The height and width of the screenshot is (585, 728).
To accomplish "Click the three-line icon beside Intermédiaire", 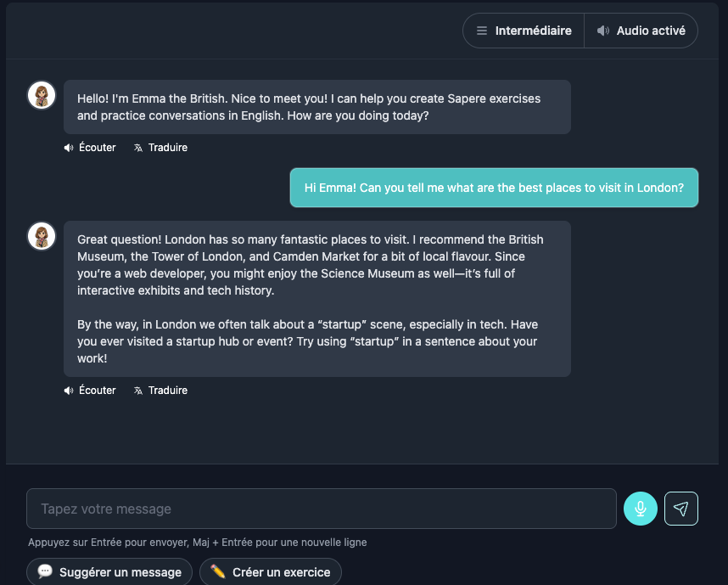I will pos(482,31).
